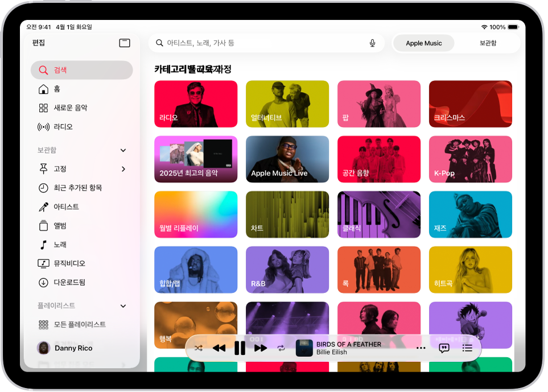
Task: Open the 월별 리플레이 tile
Action: click(196, 214)
